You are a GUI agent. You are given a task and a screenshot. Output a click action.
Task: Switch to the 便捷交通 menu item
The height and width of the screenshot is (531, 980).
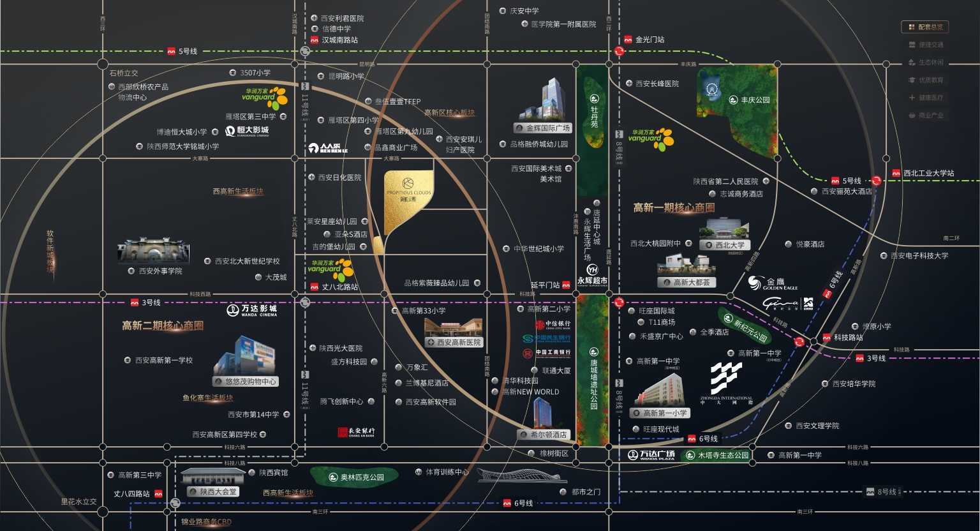(925, 45)
